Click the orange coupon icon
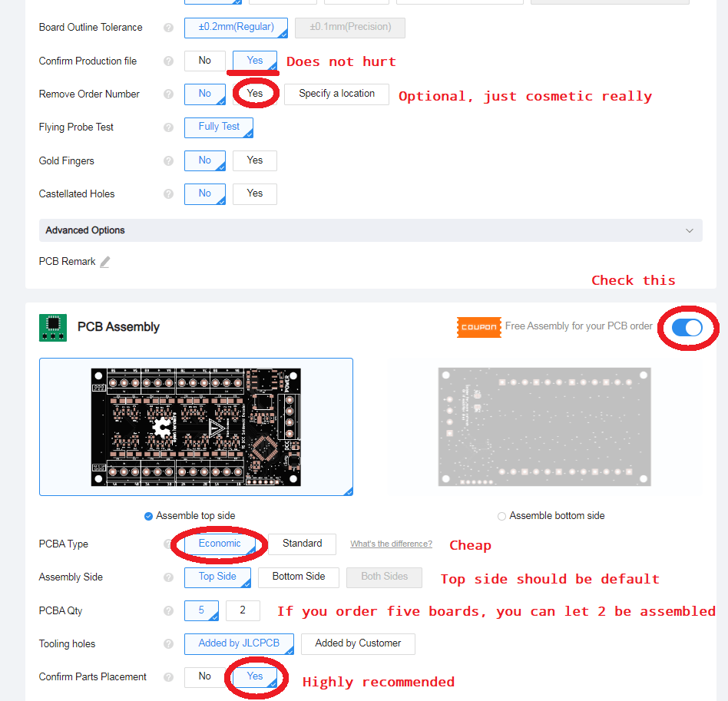Screen dimensions: 728x701 (x=478, y=327)
